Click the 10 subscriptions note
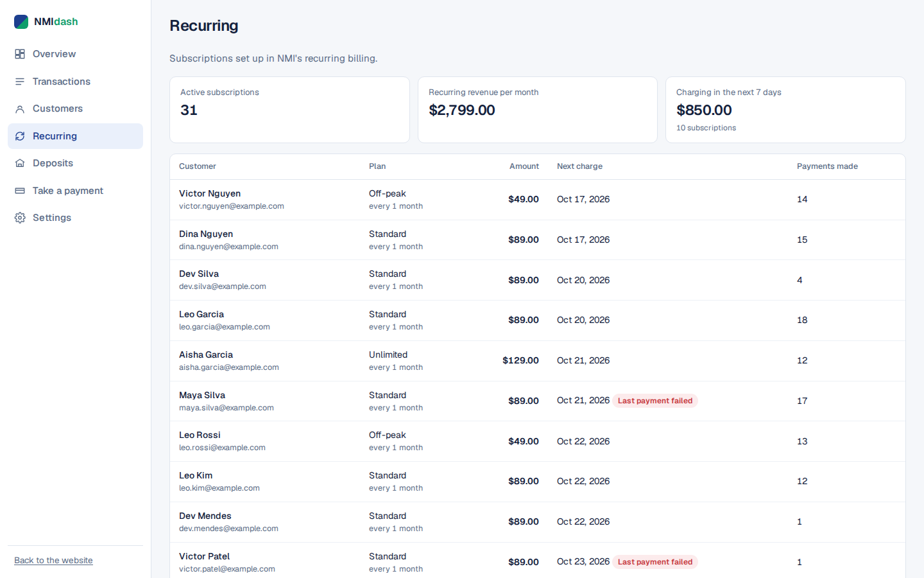The image size is (924, 578). 706,128
